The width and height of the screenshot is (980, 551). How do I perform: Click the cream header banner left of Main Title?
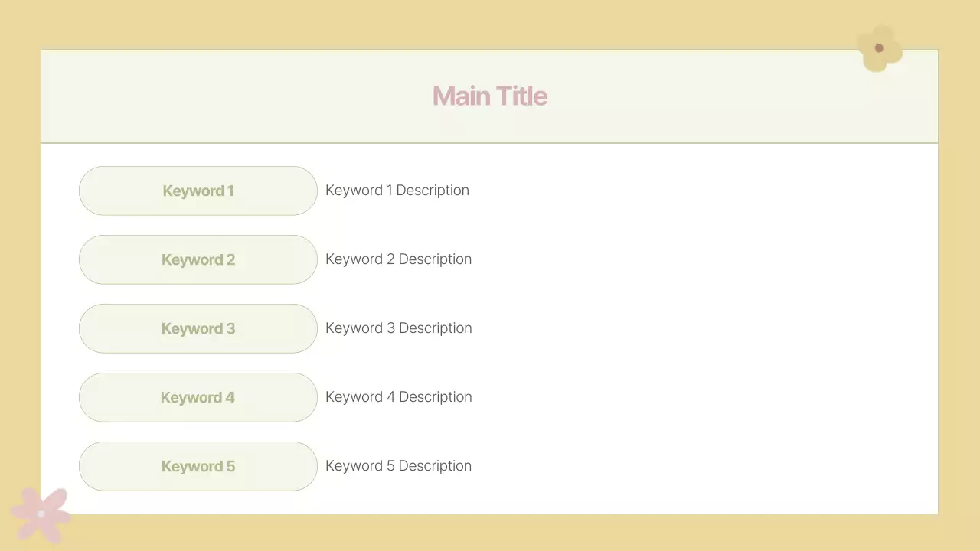(230, 96)
